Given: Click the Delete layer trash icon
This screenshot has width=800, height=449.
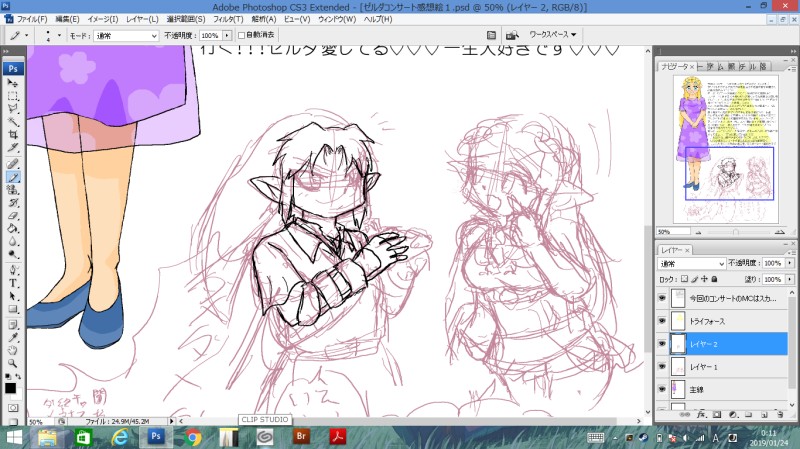Looking at the screenshot, I should click(x=780, y=415).
